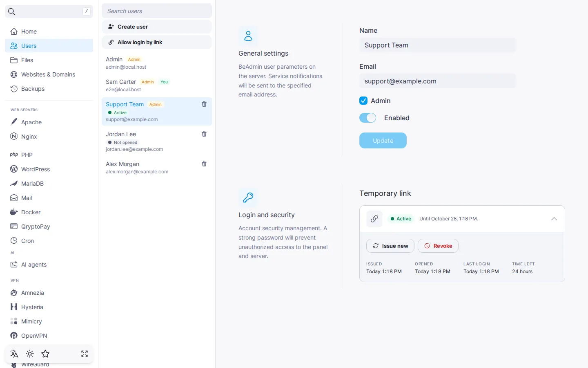Click the 24 hours time left value

522,272
